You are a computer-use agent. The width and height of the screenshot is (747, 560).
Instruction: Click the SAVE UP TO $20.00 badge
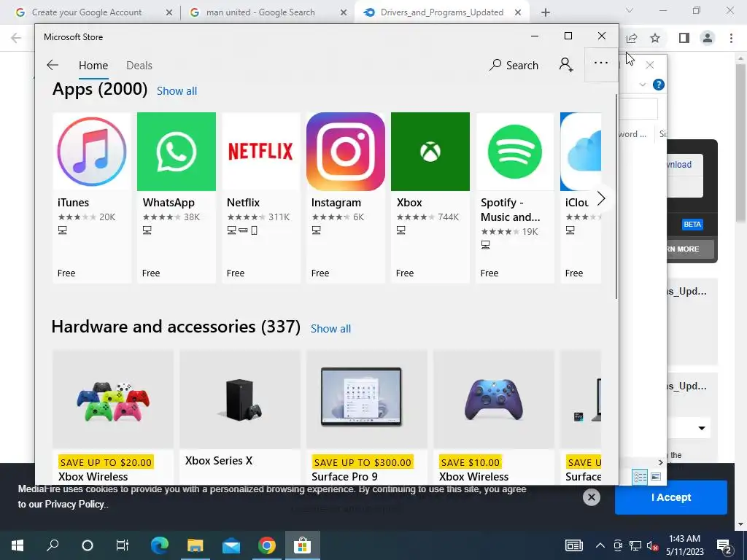(106, 462)
